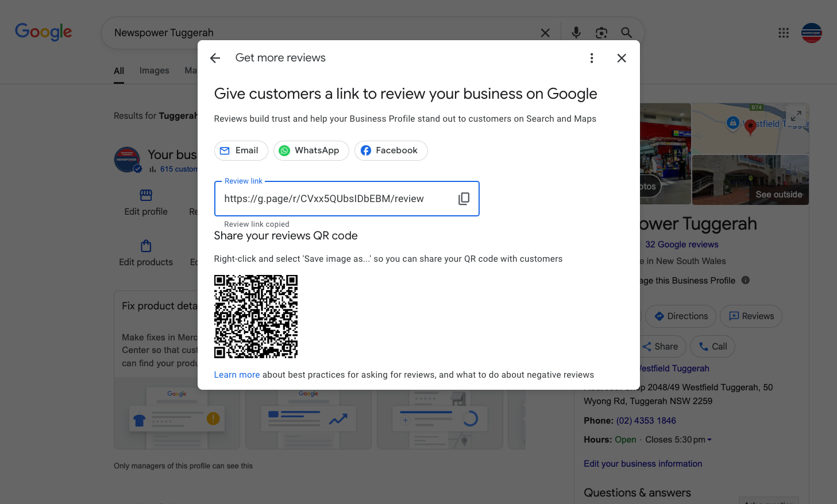Open Edit your business information link
The width and height of the screenshot is (837, 504).
click(x=643, y=464)
